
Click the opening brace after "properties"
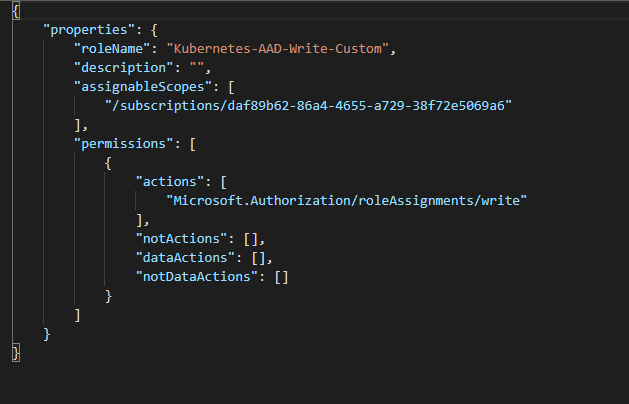(154, 30)
